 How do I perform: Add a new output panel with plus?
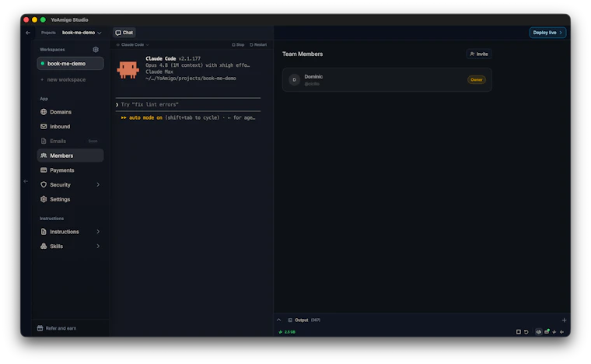(x=564, y=320)
